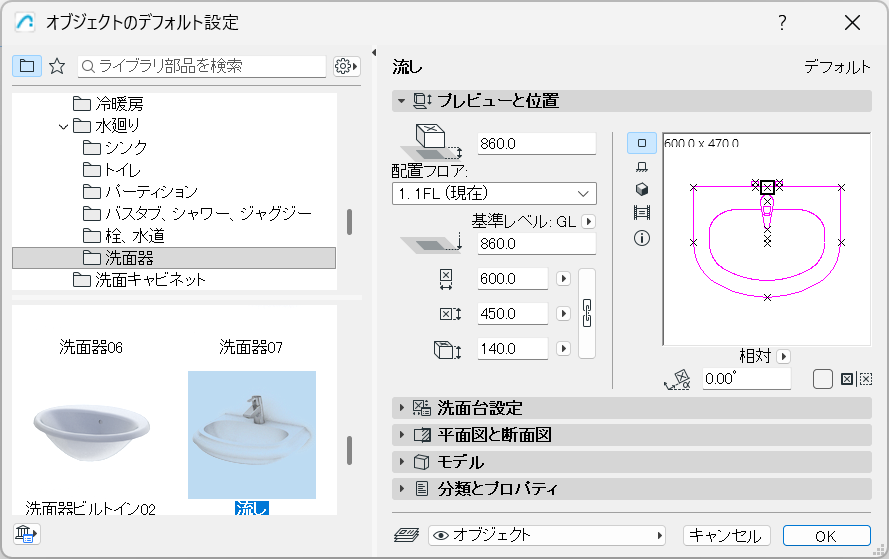Image resolution: width=889 pixels, height=559 pixels.
Task: Open the 配置フロア dropdown
Action: pos(494,193)
